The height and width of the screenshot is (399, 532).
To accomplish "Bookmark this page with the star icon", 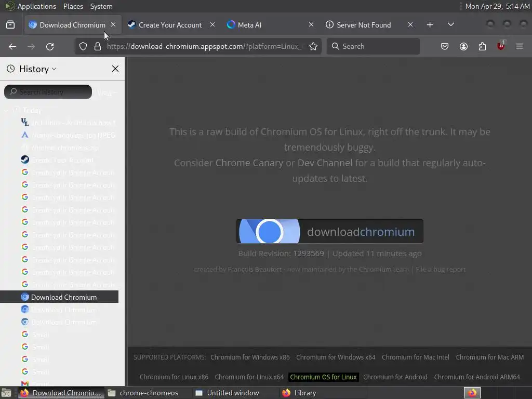I will point(313,46).
